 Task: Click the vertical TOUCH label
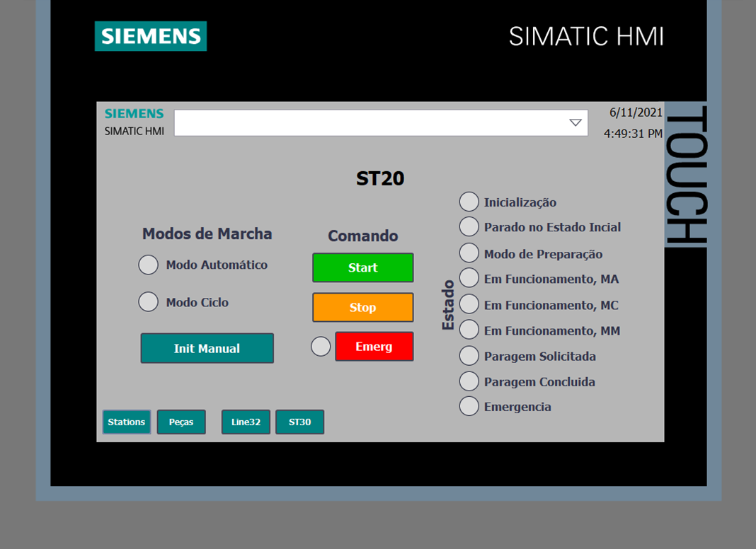pyautogui.click(x=687, y=175)
